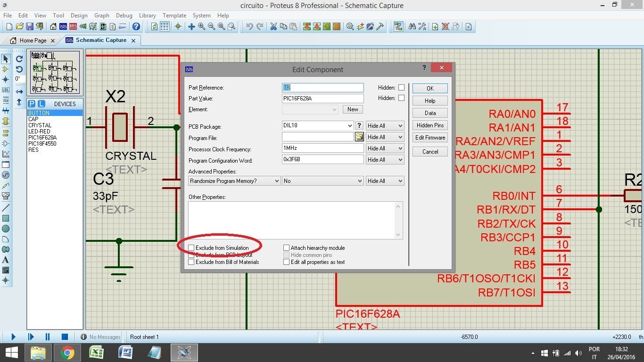Click the Cut scissors icon
Screen dimensions: 644x362
[x=273, y=26]
